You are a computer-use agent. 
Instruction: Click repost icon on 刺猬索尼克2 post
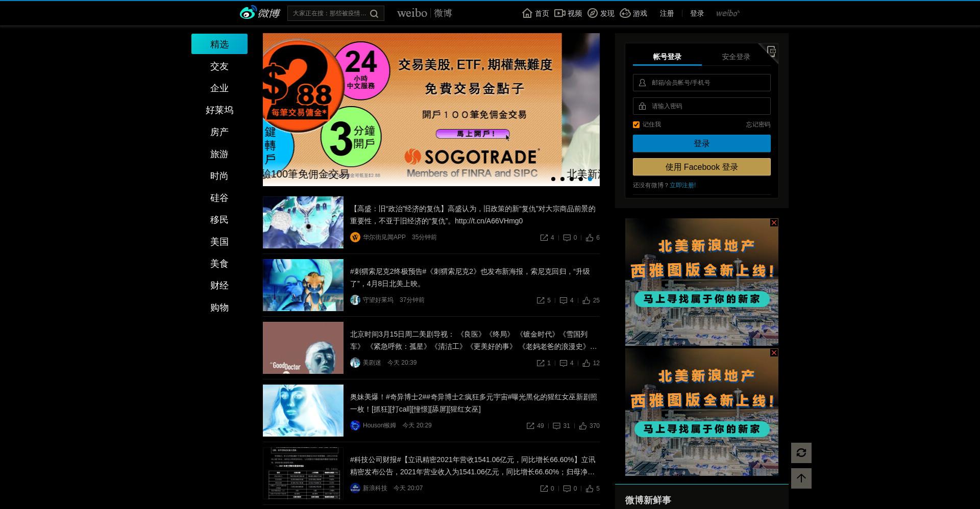tap(541, 300)
